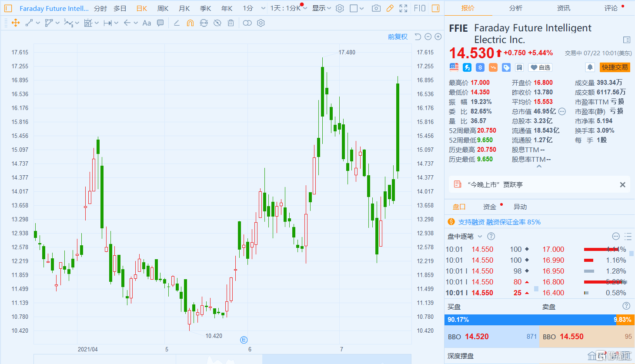The height and width of the screenshot is (364, 635).
Task: Toggle the right sidebar panel icon
Action: coord(436,8)
